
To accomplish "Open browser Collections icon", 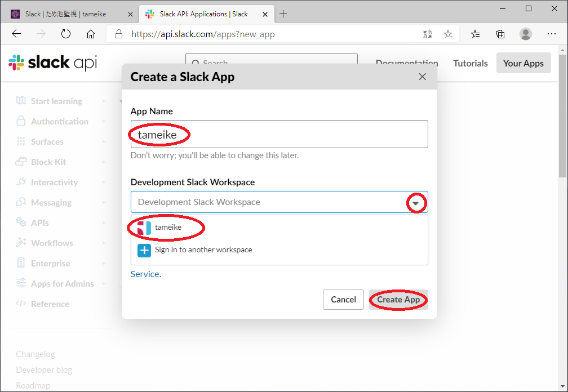I will click(500, 34).
